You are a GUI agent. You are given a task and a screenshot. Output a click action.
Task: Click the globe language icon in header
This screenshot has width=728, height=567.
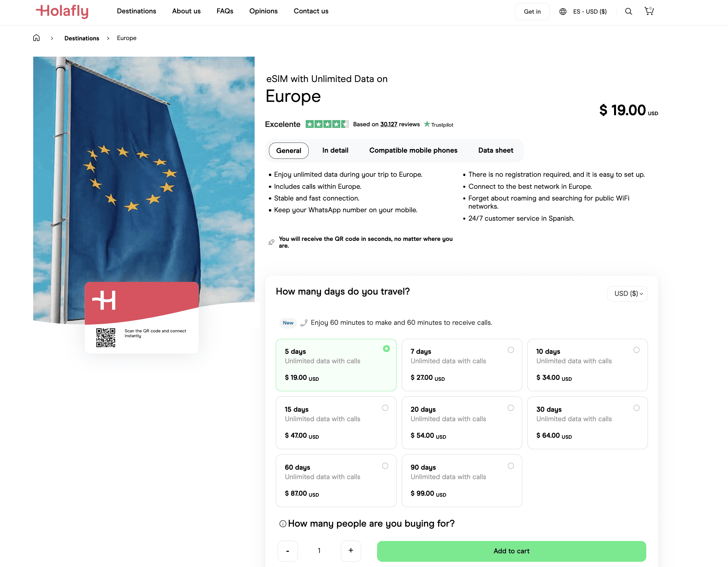point(563,11)
